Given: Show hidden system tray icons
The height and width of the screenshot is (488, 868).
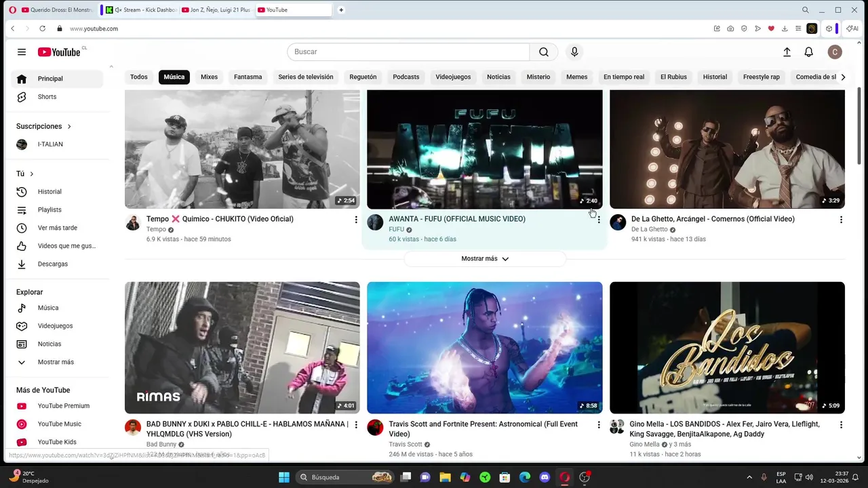Looking at the screenshot, I should (749, 477).
